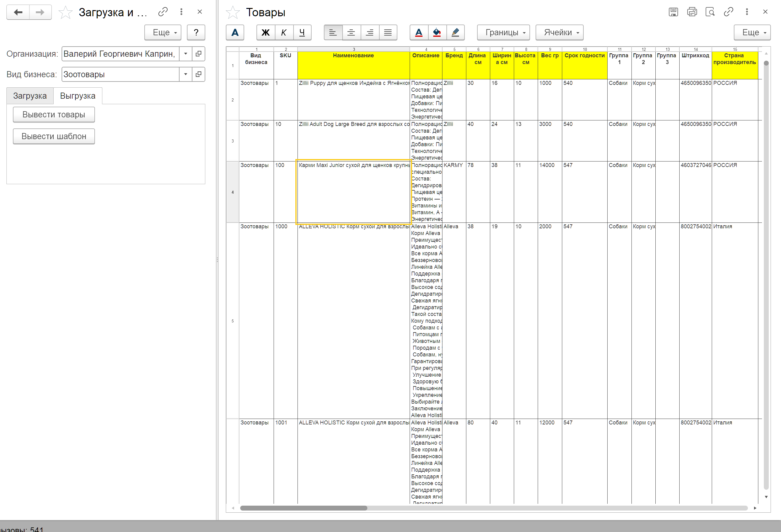Select the KARMY brand cell

454,192
